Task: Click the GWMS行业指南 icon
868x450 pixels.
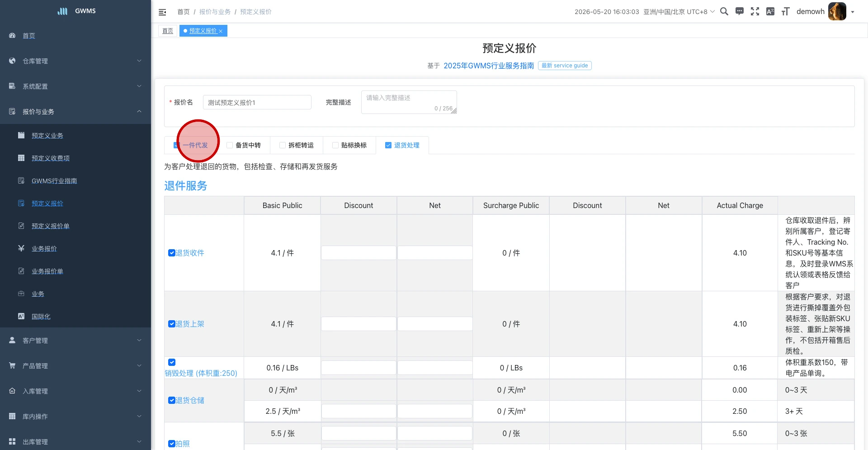Action: [x=21, y=180]
